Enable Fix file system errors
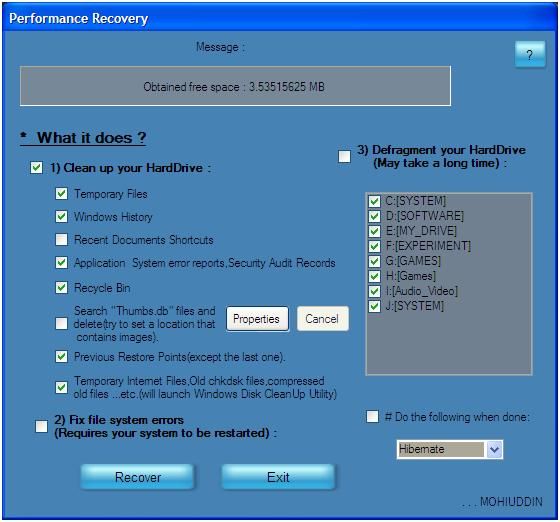This screenshot has height=522, width=560. click(41, 426)
